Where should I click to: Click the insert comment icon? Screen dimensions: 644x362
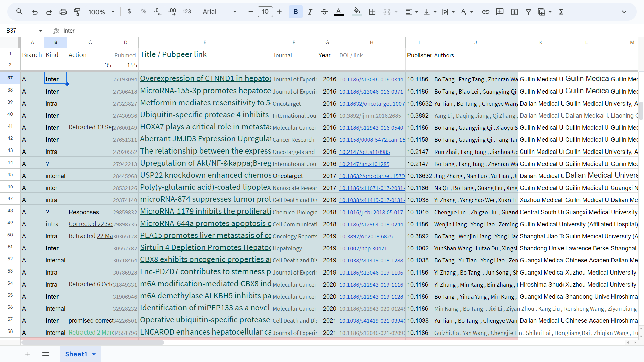click(500, 12)
